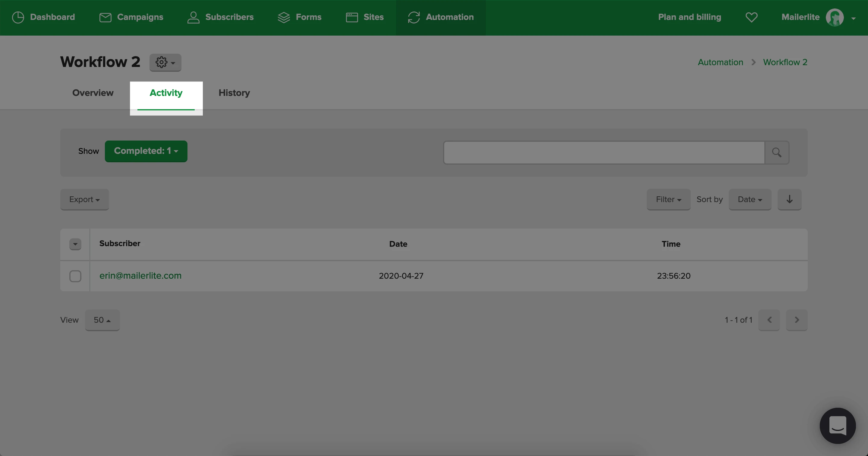Click the heart icon in header
This screenshot has width=868, height=456.
(751, 17)
